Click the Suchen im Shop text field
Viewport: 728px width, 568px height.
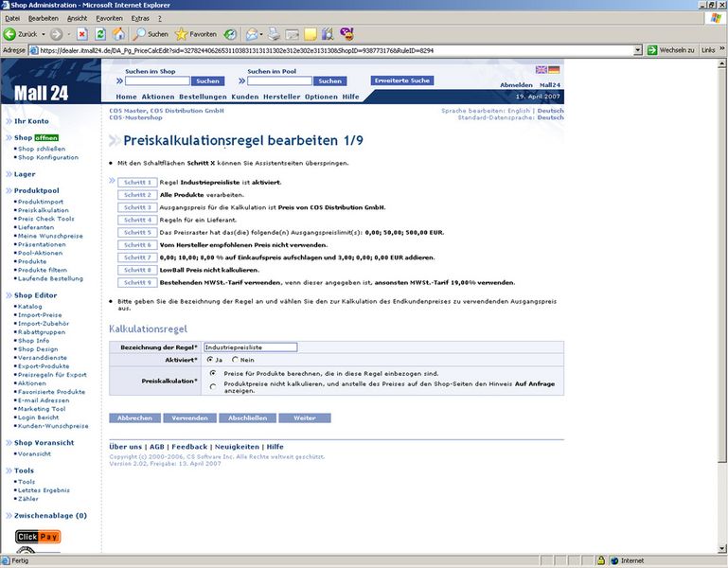coord(157,80)
